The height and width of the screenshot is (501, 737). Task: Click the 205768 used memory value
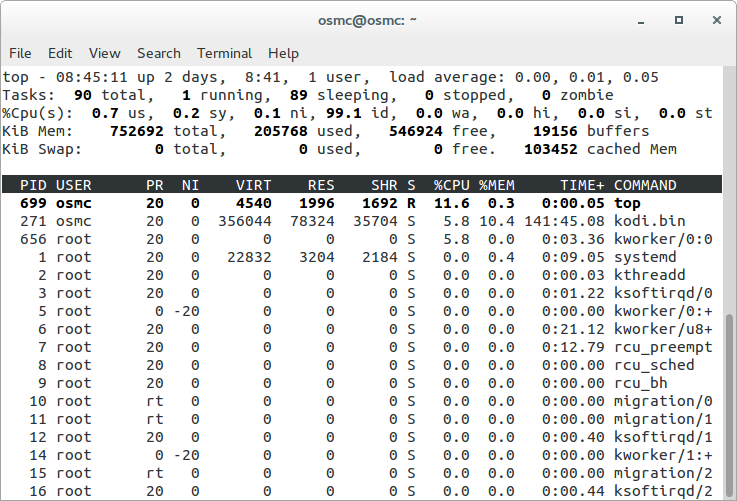281,131
